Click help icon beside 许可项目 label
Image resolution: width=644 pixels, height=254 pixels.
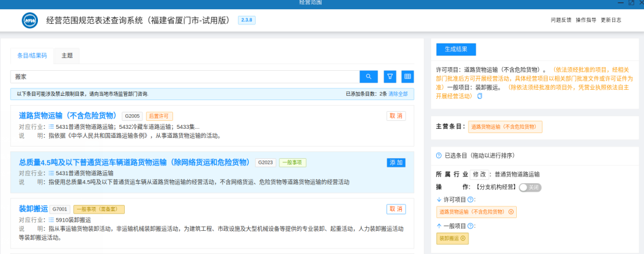click(471, 200)
